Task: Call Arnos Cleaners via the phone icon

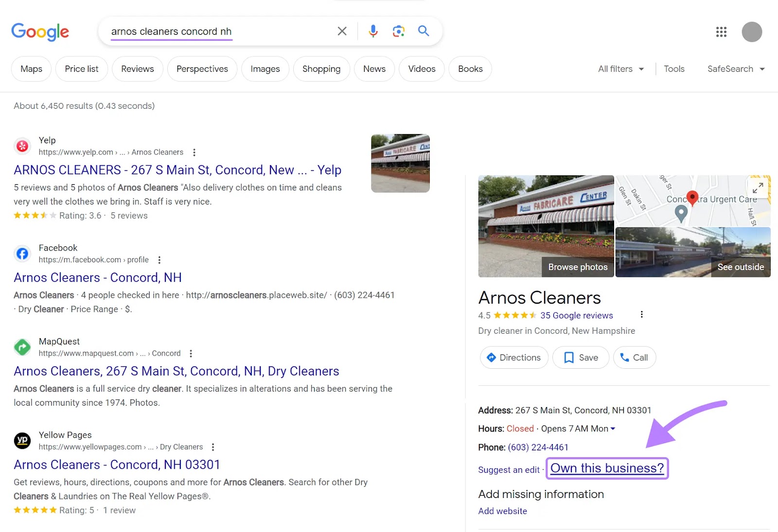Action: click(624, 357)
